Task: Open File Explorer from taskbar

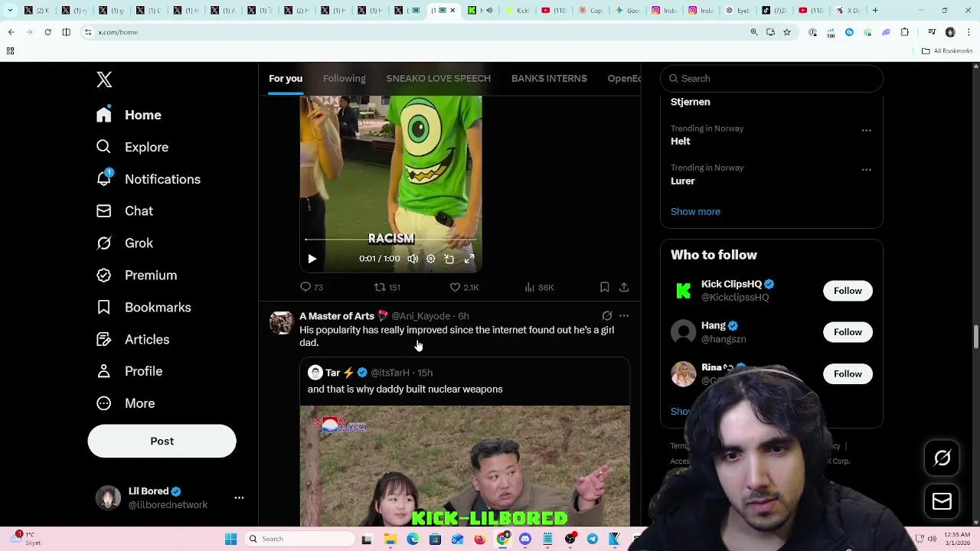Action: click(x=390, y=539)
